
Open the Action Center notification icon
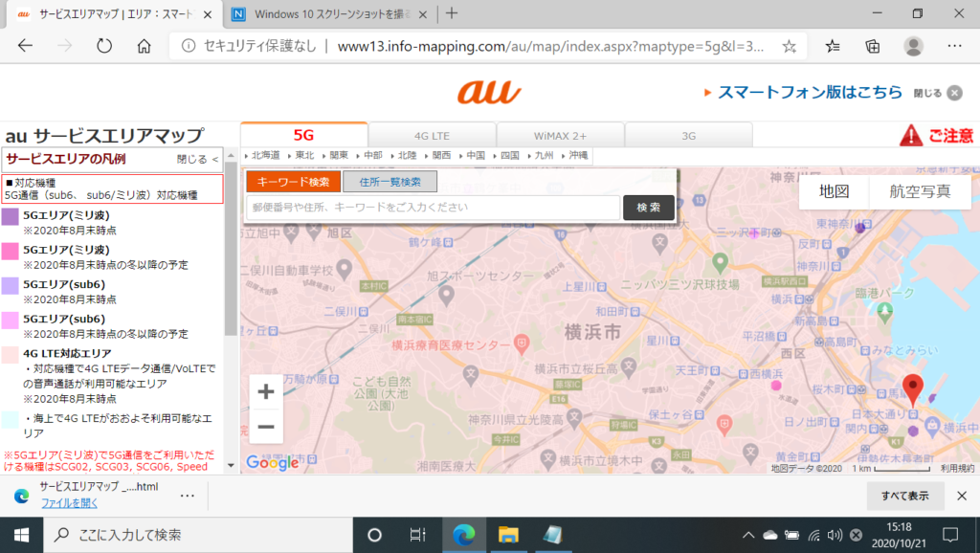tap(950, 535)
